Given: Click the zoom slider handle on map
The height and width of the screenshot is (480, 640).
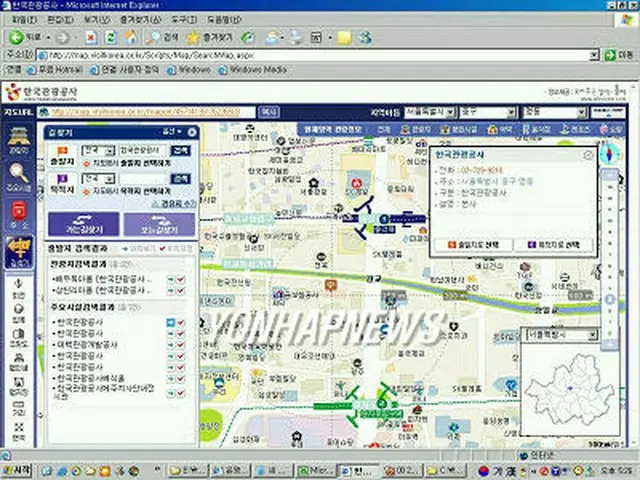Looking at the screenshot, I should (610, 299).
